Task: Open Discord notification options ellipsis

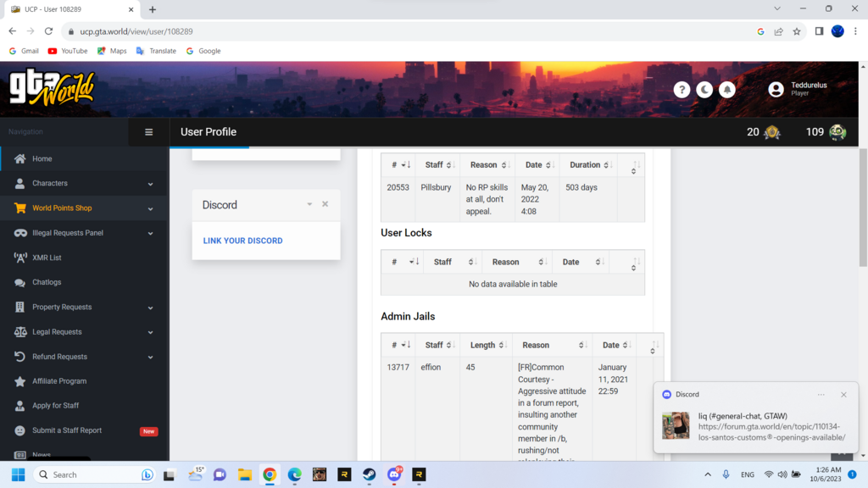Action: coord(821,395)
